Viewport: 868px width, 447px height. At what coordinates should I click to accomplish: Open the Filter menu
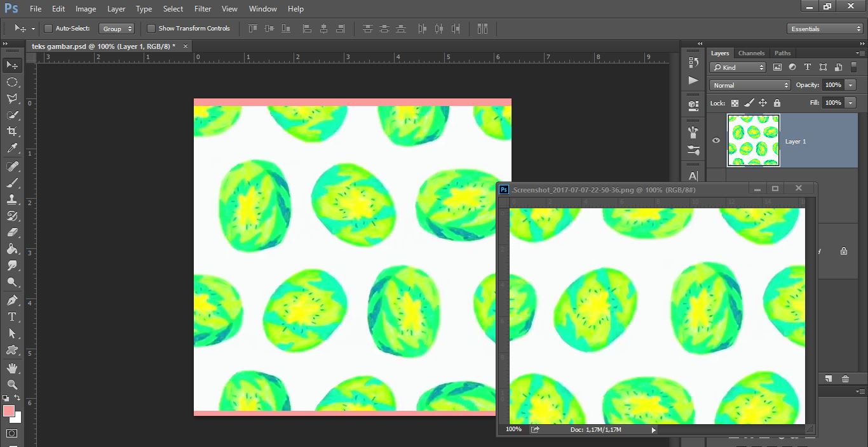pyautogui.click(x=202, y=8)
